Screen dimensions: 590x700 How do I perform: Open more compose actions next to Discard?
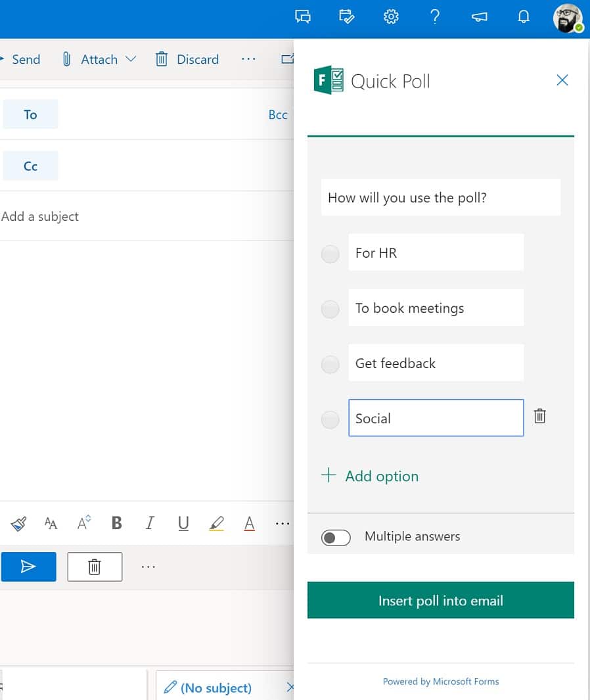click(248, 59)
